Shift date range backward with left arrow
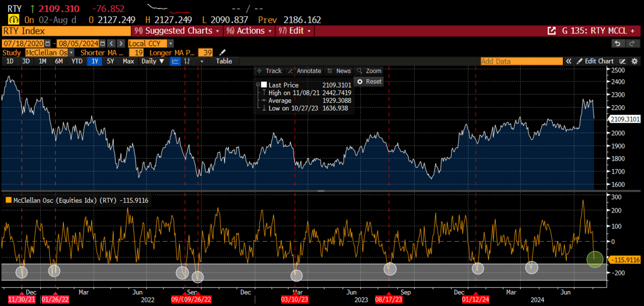 [x=111, y=43]
